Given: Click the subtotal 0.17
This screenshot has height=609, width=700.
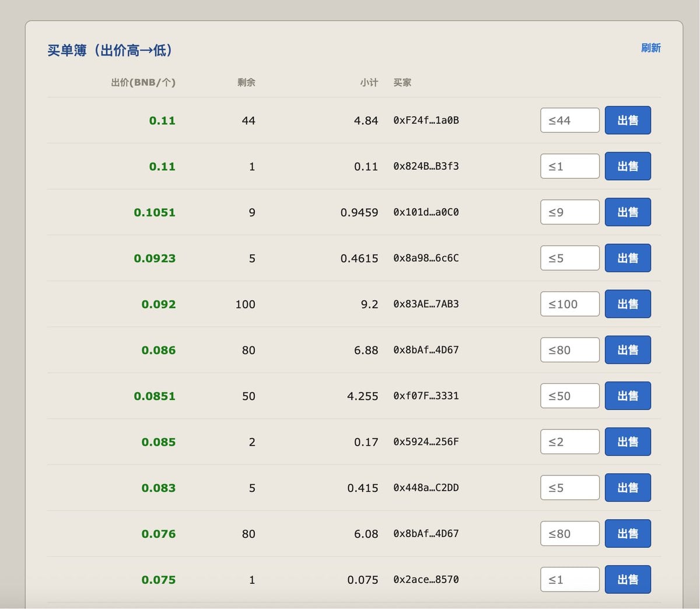Looking at the screenshot, I should click(x=366, y=442).
